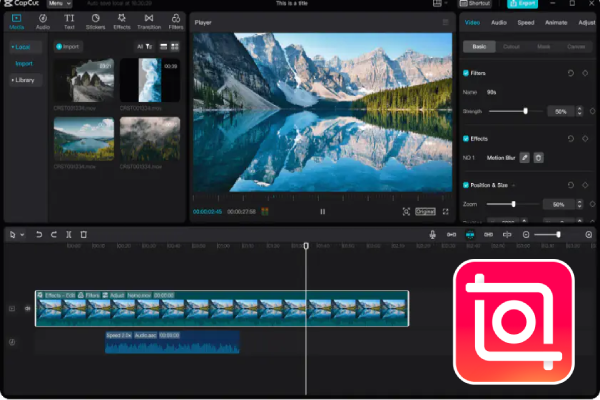Select the Mask sub-tab
The image size is (600, 400).
[x=543, y=47]
